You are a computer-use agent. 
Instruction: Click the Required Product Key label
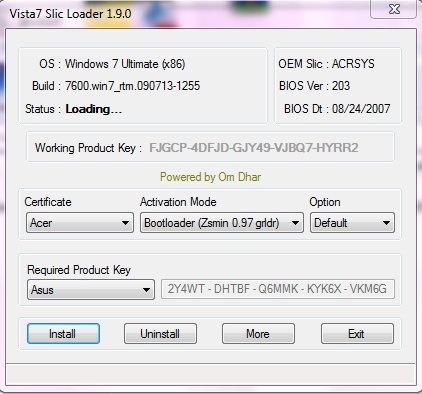click(x=79, y=270)
